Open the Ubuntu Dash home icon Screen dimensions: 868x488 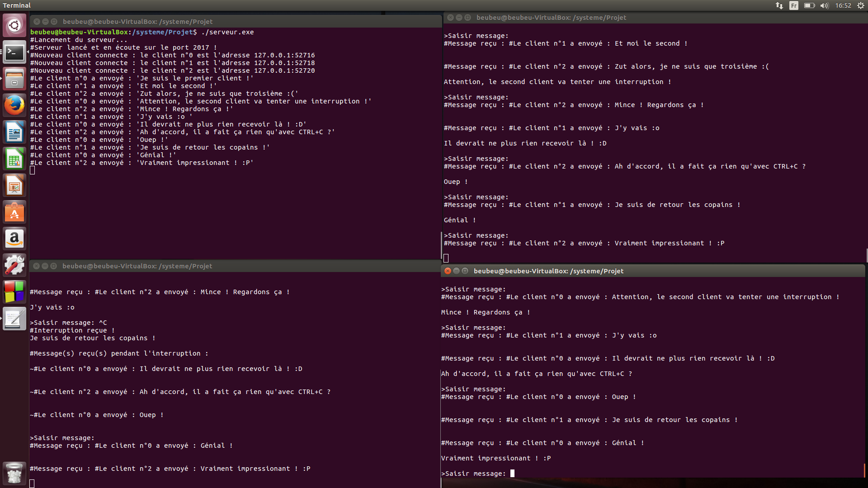click(x=14, y=25)
